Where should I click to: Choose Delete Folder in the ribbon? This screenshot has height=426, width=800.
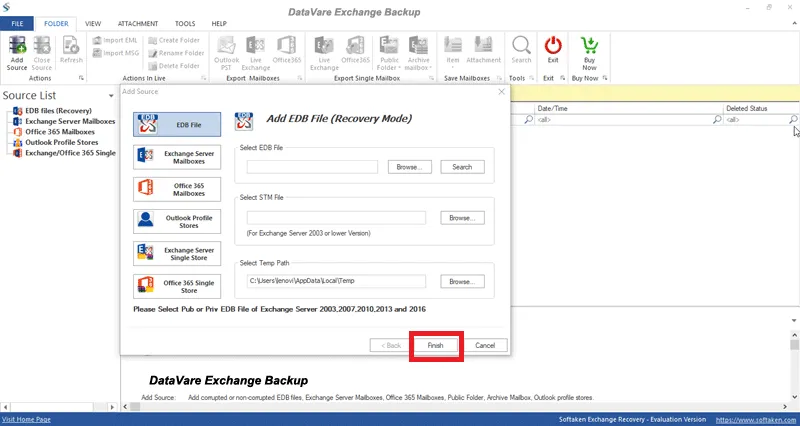(174, 66)
